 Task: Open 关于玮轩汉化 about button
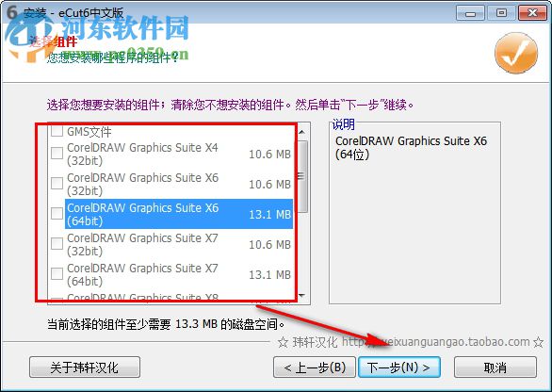pyautogui.click(x=85, y=367)
